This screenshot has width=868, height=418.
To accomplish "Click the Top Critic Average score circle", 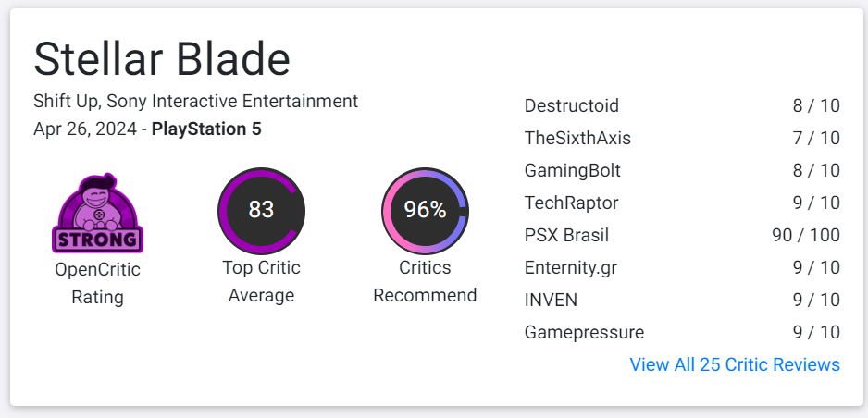I will pyautogui.click(x=261, y=211).
